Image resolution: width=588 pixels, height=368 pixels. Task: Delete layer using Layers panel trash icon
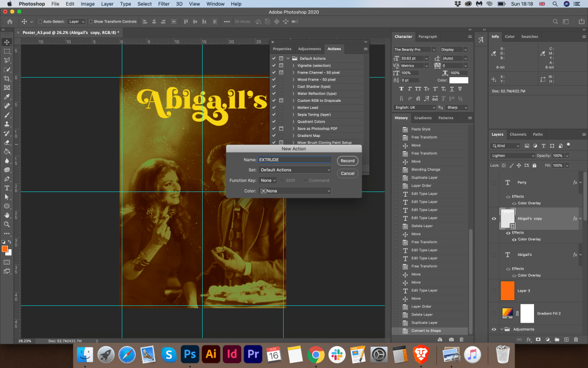[576, 339]
